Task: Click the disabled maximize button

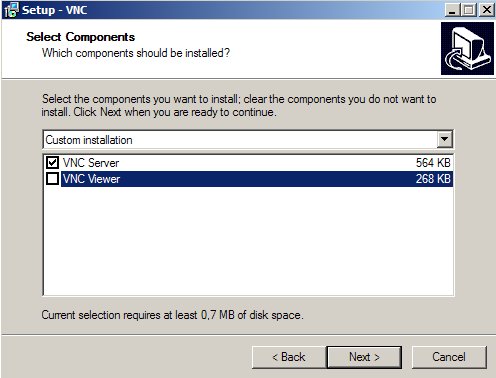Action: coord(469,10)
